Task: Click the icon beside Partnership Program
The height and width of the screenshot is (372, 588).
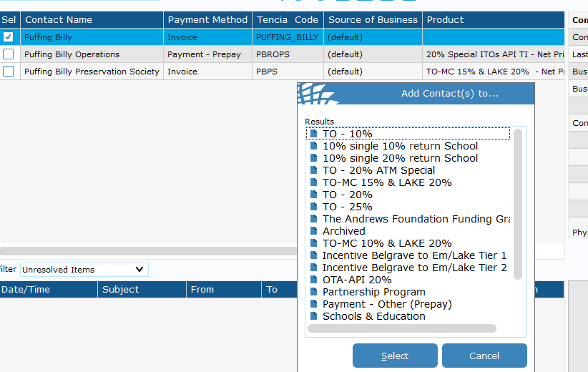Action: coord(313,292)
